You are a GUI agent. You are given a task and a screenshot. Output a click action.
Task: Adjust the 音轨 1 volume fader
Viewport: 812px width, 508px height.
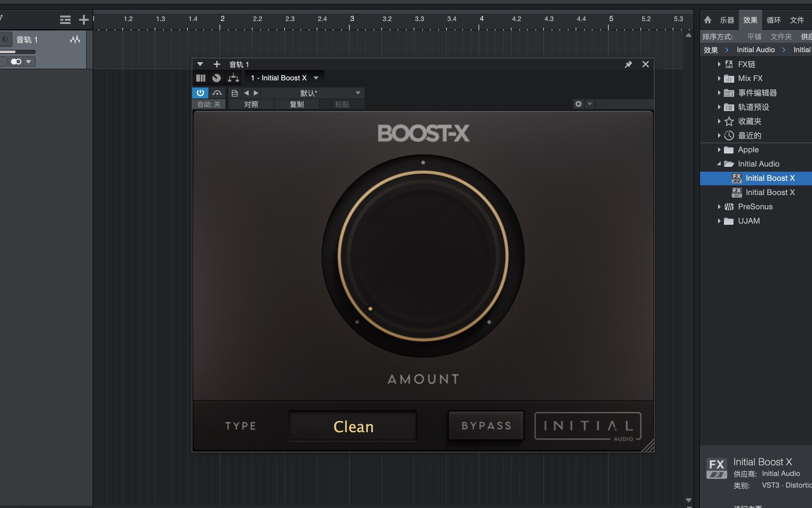pos(18,52)
